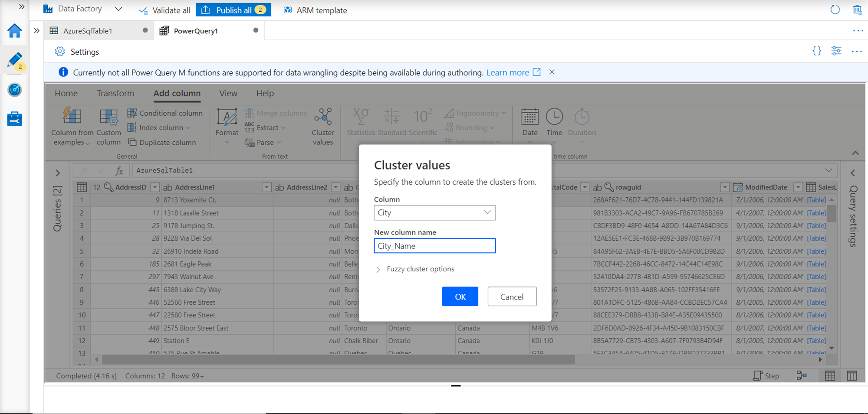Open the Author pencil icon
Viewport: 868px width, 414px height.
click(14, 60)
